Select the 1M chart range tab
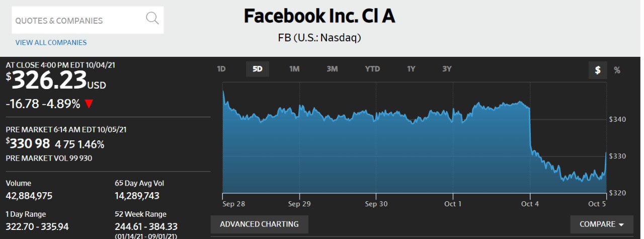The width and height of the screenshot is (644, 239). (294, 69)
